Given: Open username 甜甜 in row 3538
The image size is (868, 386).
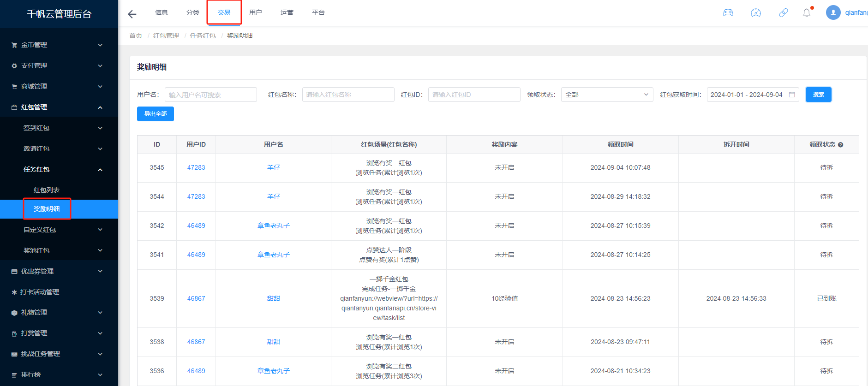Looking at the screenshot, I should [x=274, y=342].
